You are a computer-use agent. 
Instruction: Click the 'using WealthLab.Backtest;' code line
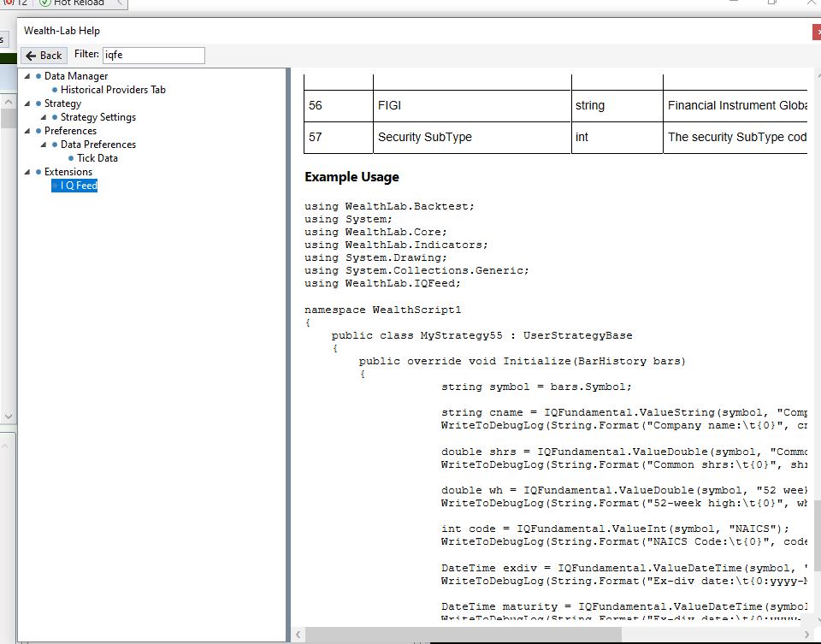pos(390,206)
